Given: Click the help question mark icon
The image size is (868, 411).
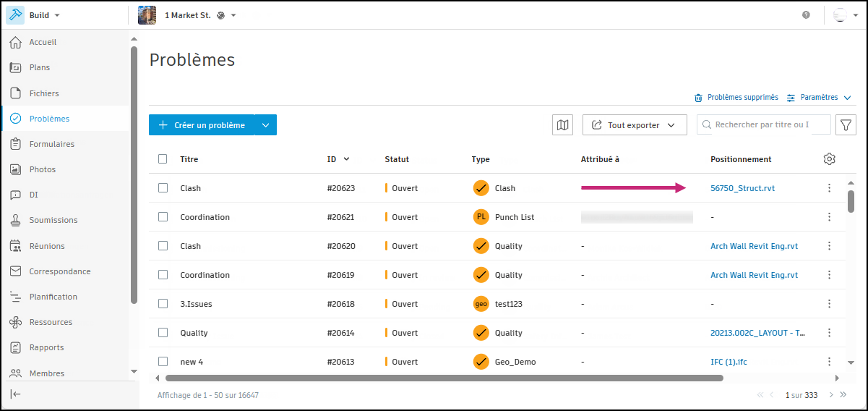Looking at the screenshot, I should point(806,15).
